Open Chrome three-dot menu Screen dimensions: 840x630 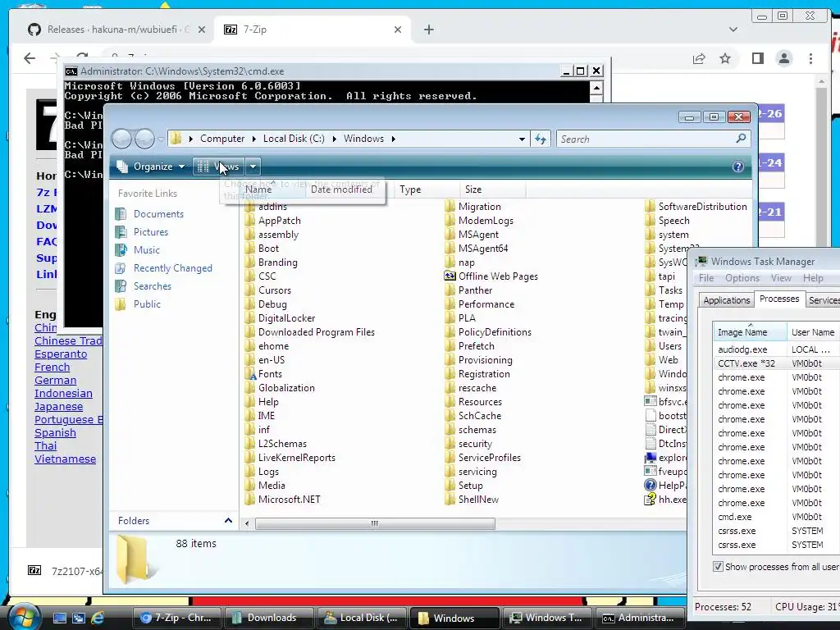810,58
